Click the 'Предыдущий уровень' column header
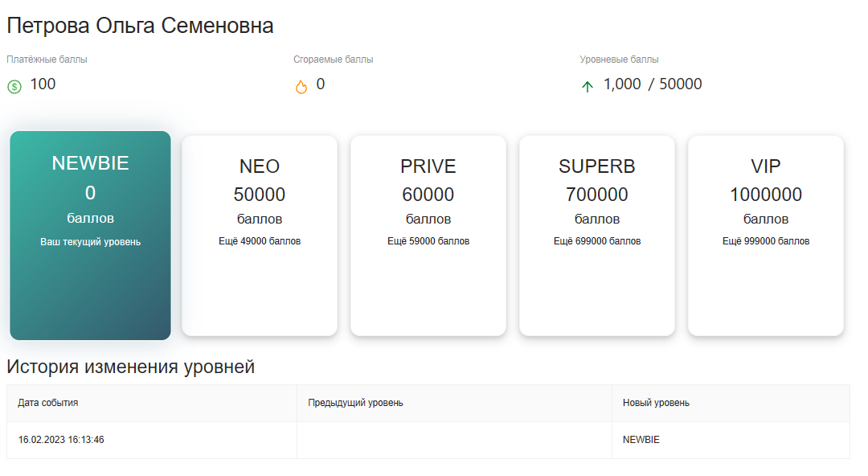Screen dimensions: 868x476 pyautogui.click(x=355, y=403)
